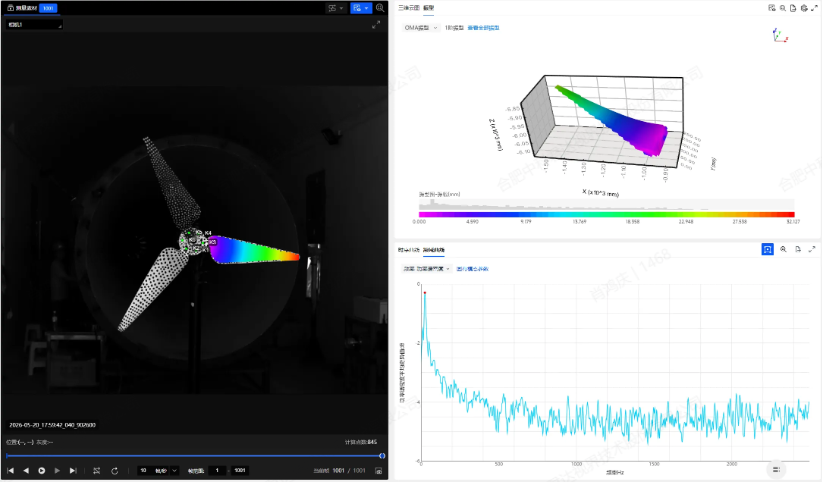Screen dimensions: 822x482
Task: Click the export icon above the spectrum chart
Action: pyautogui.click(x=798, y=250)
